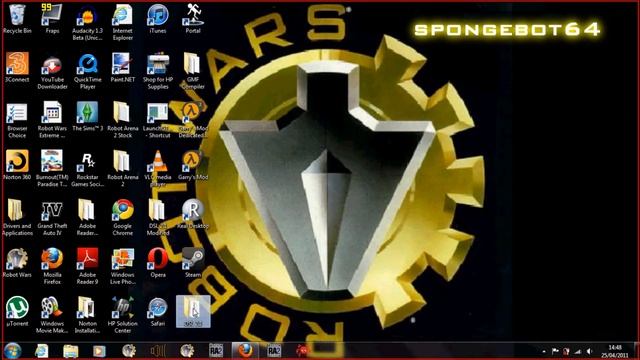Viewport: 640px width, 360px height.
Task: Open the volume speaker tray icon
Action: pos(589,351)
